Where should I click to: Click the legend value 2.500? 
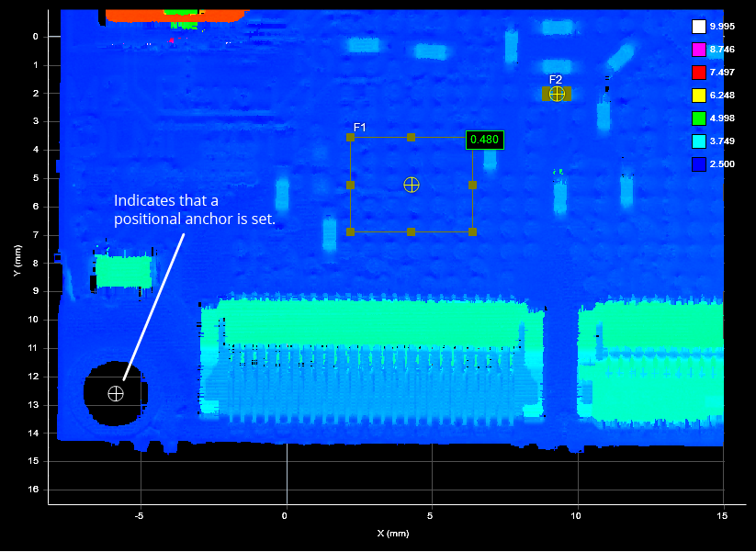[x=722, y=164]
